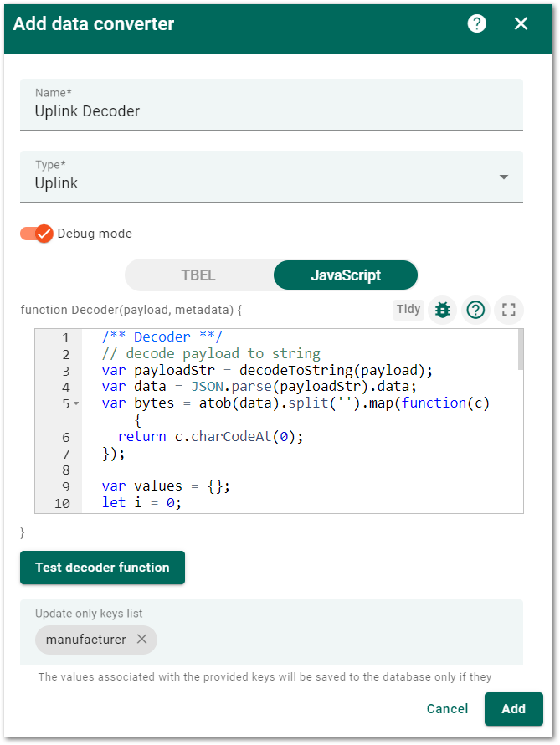Expand code editor to fullscreen
The width and height of the screenshot is (560, 745).
(x=509, y=310)
